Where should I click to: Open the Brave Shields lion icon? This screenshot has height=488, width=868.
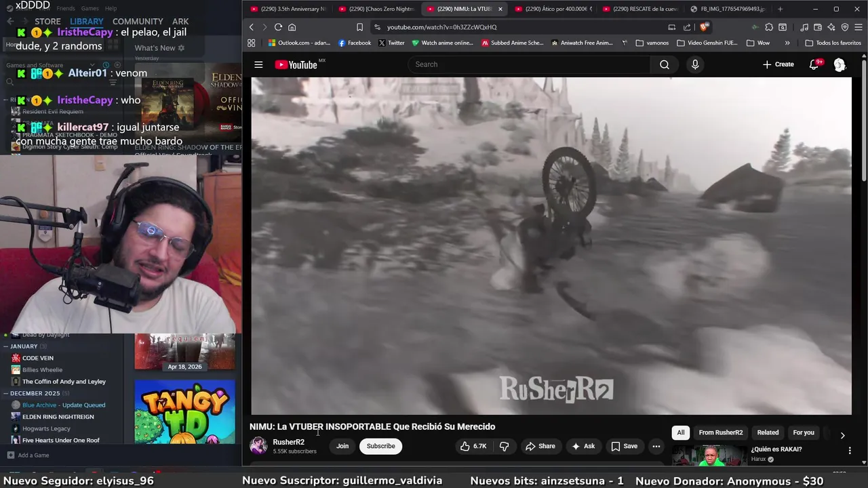tap(705, 27)
